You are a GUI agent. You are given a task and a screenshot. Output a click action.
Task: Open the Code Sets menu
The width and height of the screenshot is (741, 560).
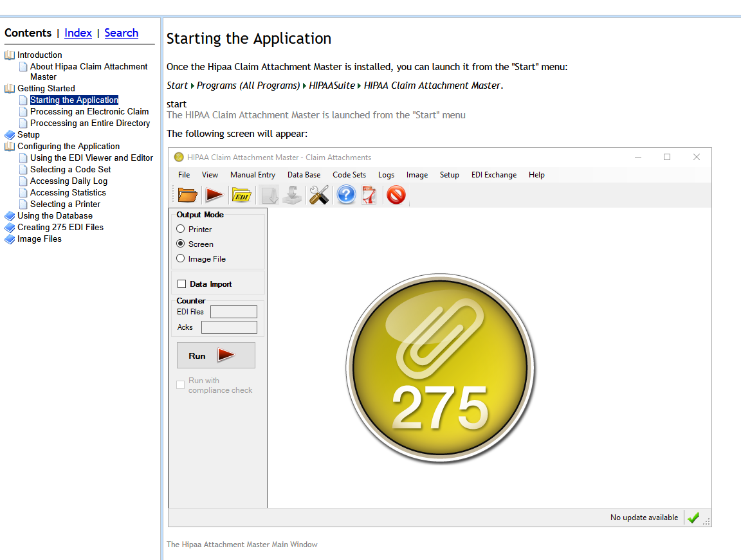349,175
